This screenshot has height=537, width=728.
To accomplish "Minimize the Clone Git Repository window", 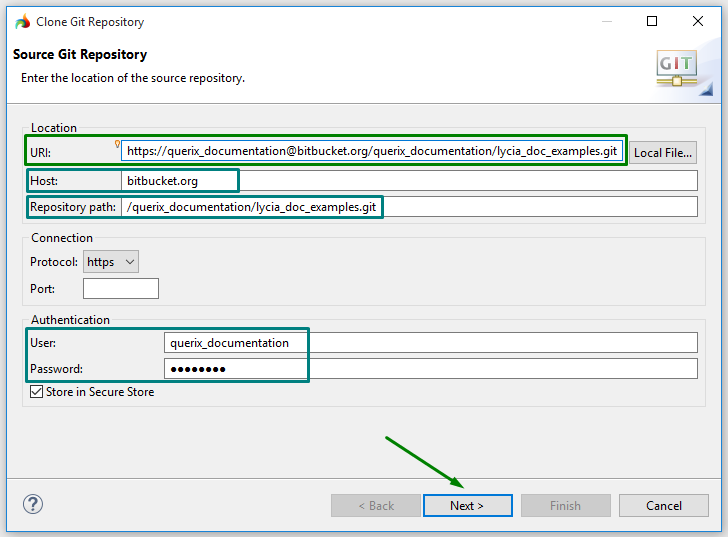I will pos(605,21).
